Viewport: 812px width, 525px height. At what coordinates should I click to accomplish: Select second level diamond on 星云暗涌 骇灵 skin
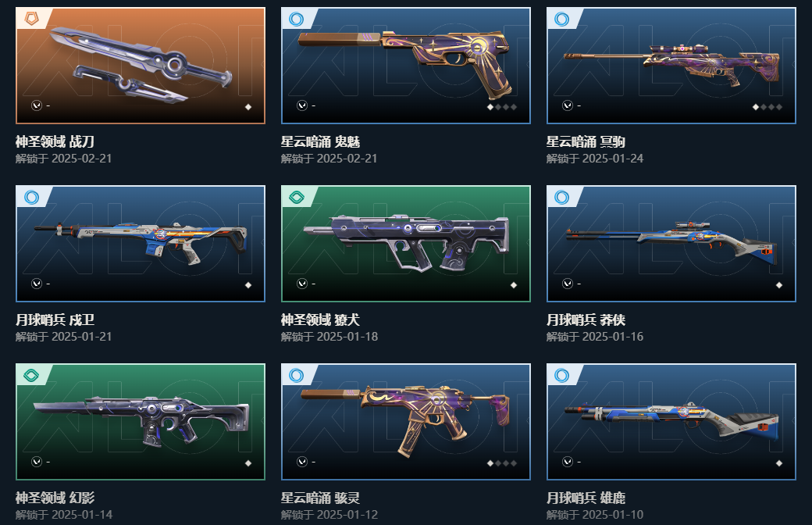point(498,463)
